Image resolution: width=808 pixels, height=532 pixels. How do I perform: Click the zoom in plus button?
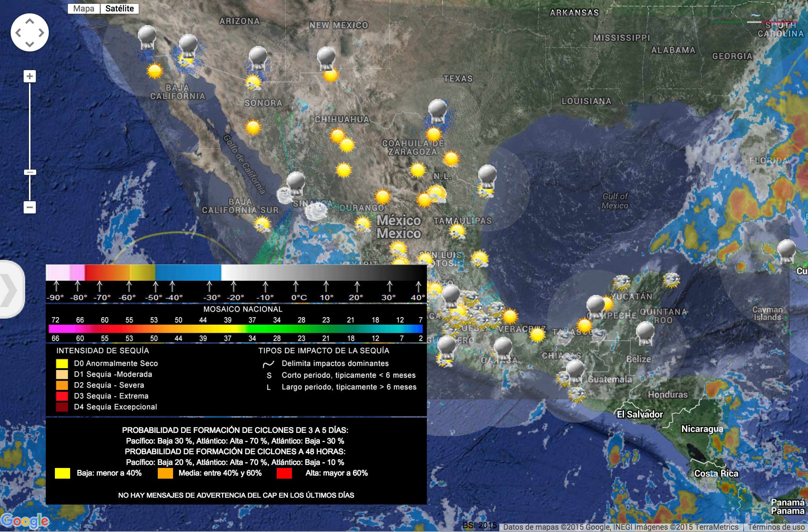click(x=30, y=76)
